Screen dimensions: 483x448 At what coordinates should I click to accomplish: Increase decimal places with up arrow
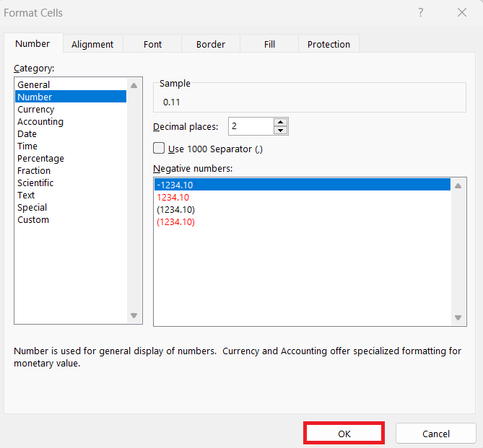pos(280,122)
